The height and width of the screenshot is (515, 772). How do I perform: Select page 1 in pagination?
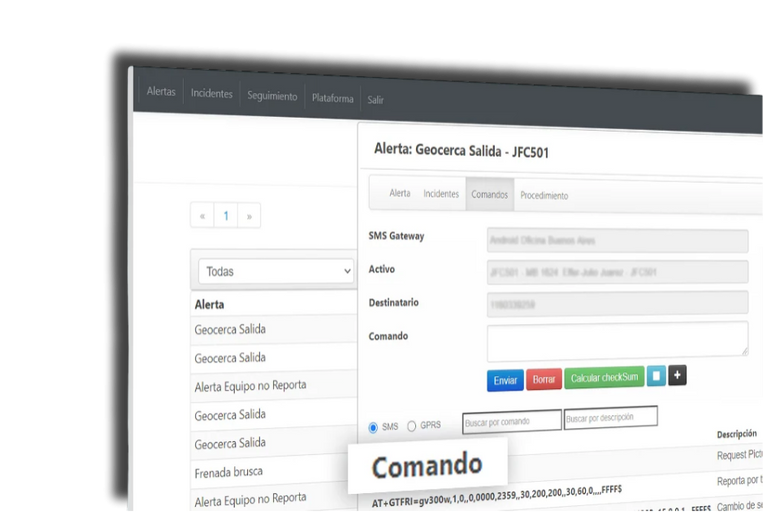[226, 216]
